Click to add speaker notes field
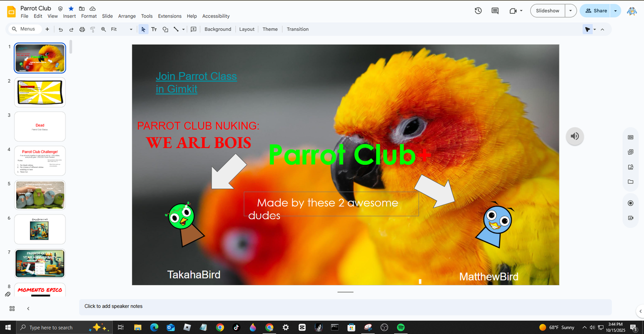The height and width of the screenshot is (334, 644). tap(345, 306)
